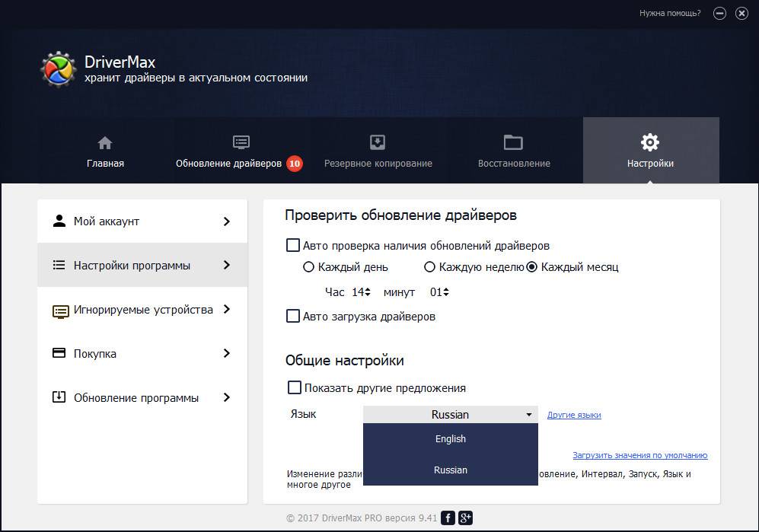Expand Игнорируемые устройства chevron

point(227,309)
